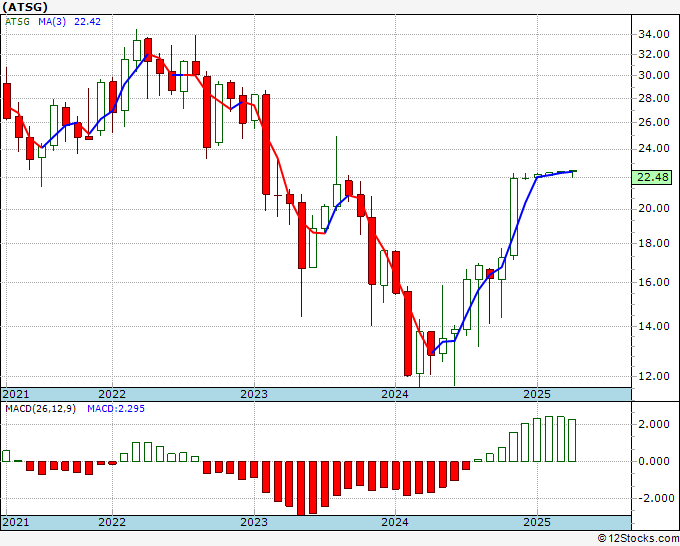680x546 pixels.
Task: Click the 26.00 price axis label
Action: point(653,122)
